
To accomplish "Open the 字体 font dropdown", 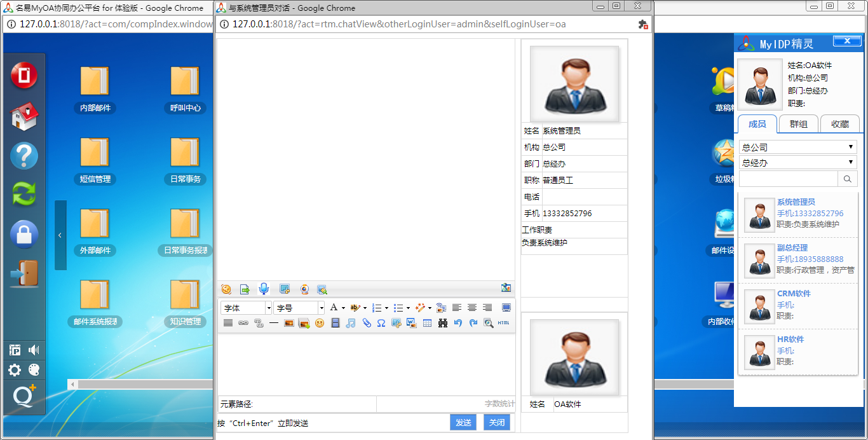I will [x=246, y=308].
